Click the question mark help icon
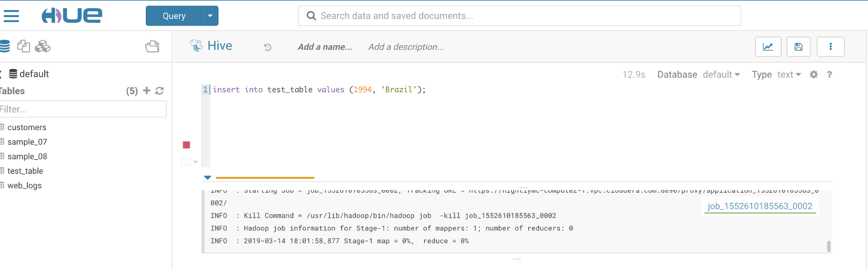The image size is (868, 270). (x=829, y=74)
